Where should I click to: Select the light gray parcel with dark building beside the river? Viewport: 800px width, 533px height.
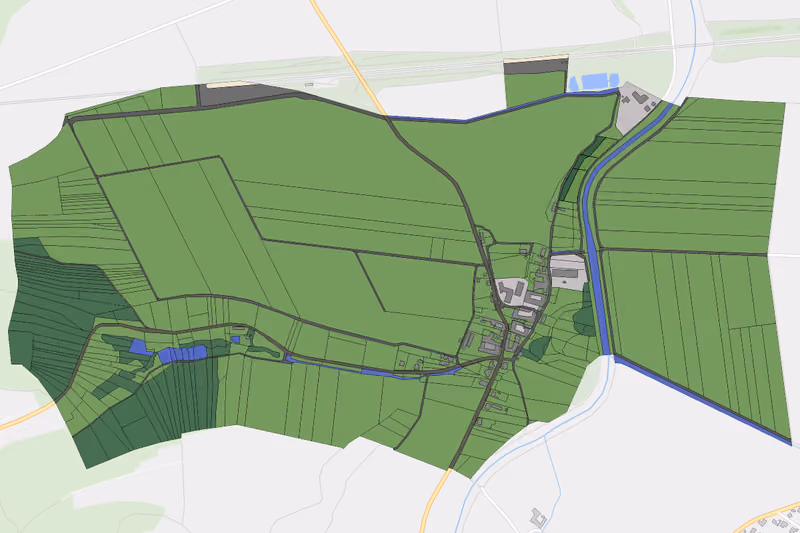567,273
